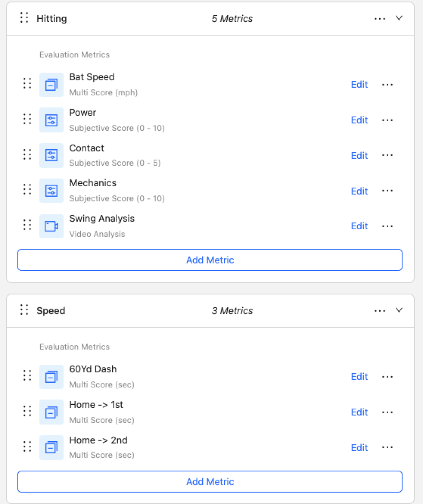Grab the Contact metric drag handle
Viewport: 423px width, 504px height.
pyautogui.click(x=27, y=154)
